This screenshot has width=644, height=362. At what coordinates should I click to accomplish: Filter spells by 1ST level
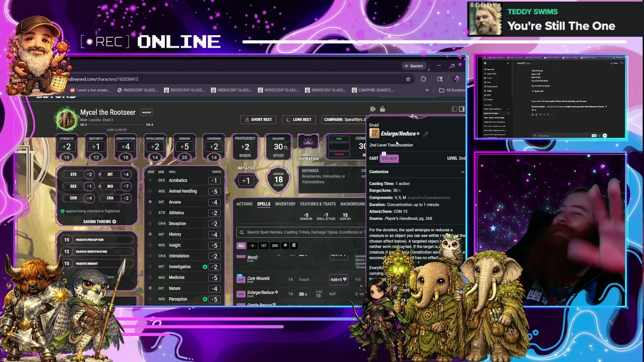[264, 246]
